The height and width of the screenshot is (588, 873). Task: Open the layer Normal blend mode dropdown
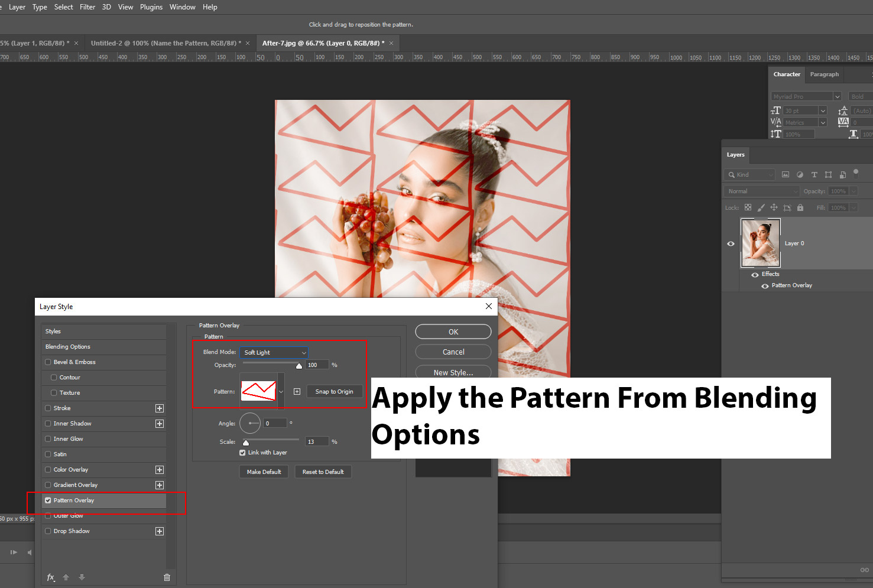(x=761, y=191)
